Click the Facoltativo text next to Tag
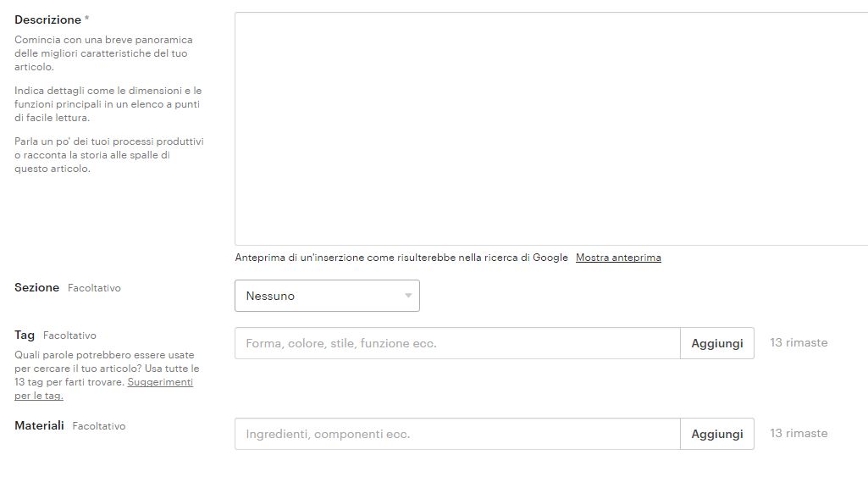Image resolution: width=868 pixels, height=477 pixels. tap(69, 336)
